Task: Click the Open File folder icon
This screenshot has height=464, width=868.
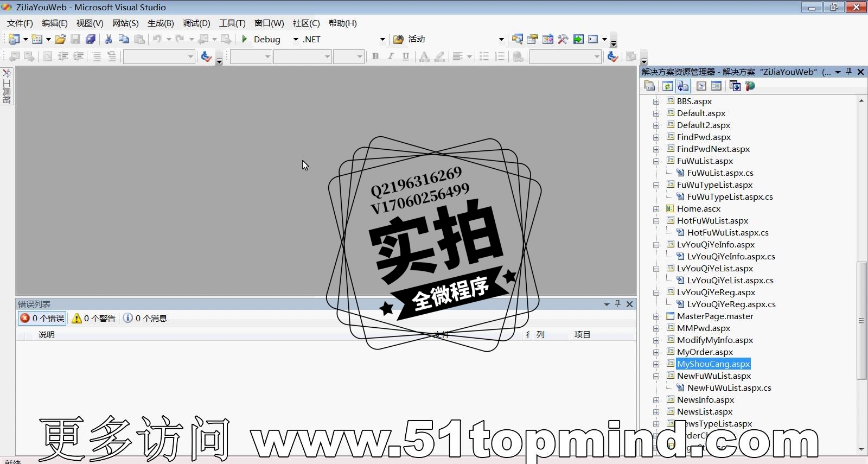Action: pyautogui.click(x=60, y=39)
